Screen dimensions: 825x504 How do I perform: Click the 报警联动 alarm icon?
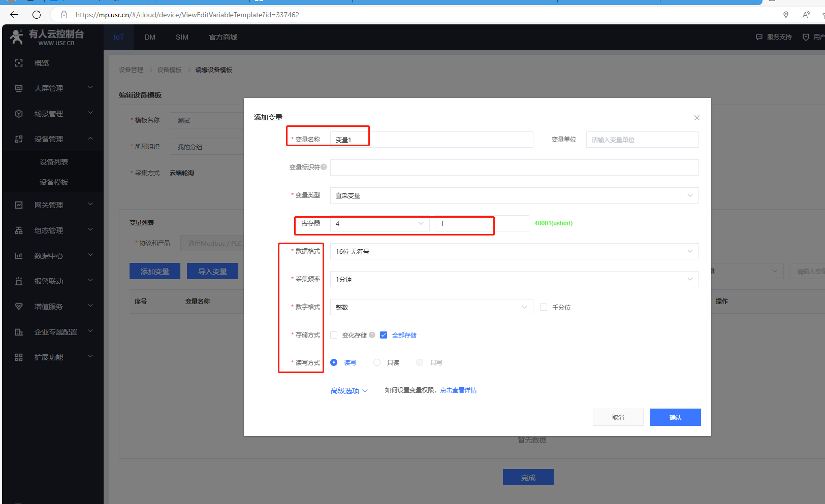pos(19,281)
